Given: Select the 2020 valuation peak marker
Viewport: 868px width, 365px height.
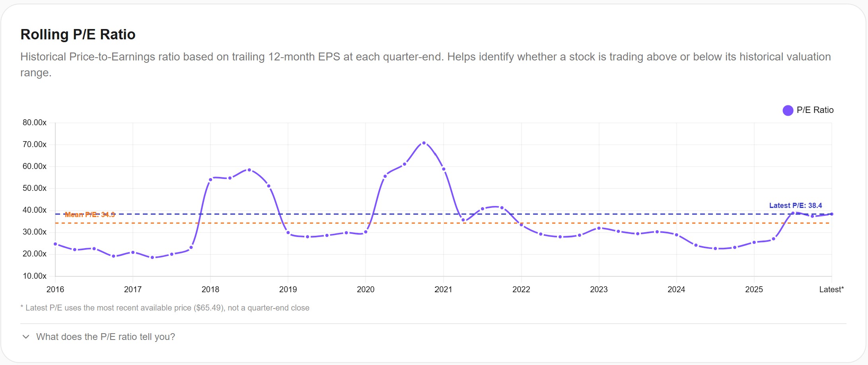Looking at the screenshot, I should (404, 163).
